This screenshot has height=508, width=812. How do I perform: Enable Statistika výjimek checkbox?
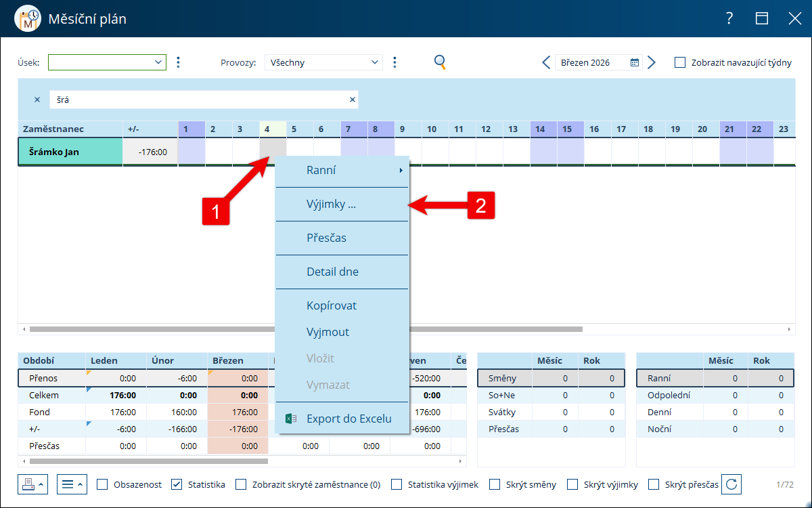(397, 484)
